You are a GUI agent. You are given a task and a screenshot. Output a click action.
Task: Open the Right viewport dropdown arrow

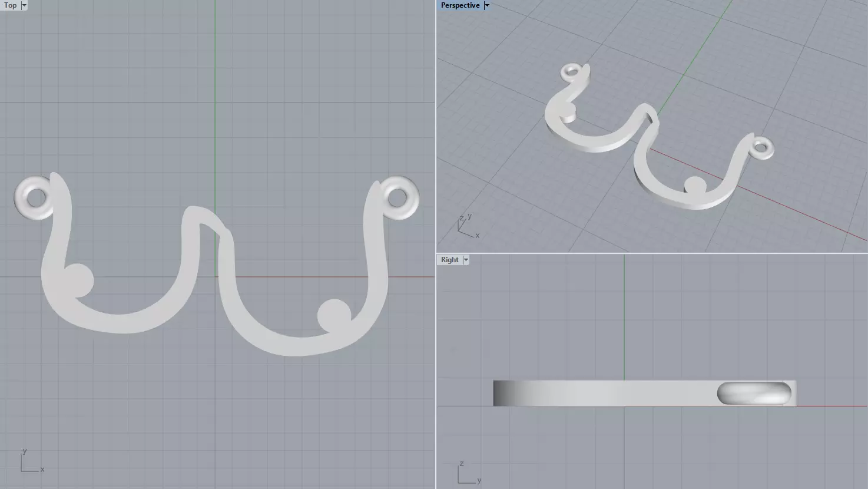tap(466, 260)
